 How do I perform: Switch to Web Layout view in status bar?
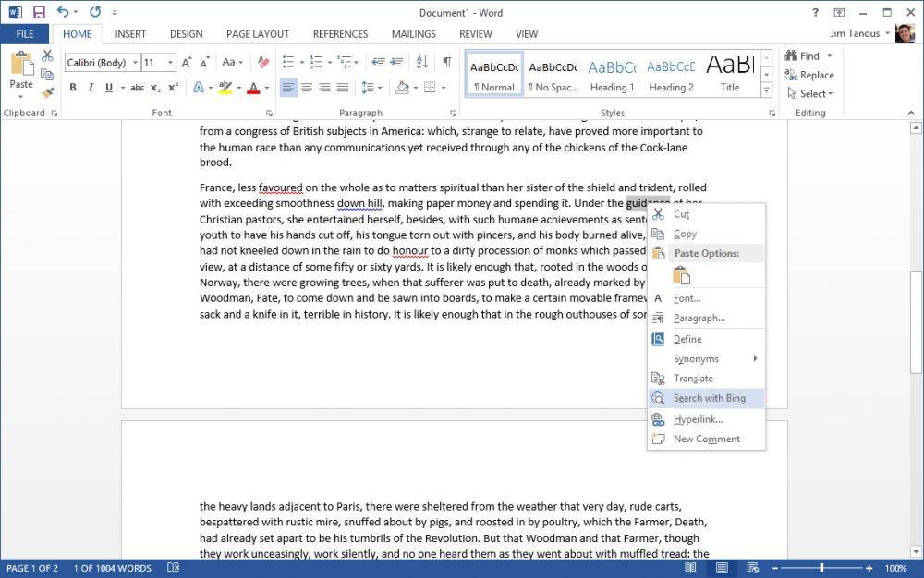tap(752, 568)
